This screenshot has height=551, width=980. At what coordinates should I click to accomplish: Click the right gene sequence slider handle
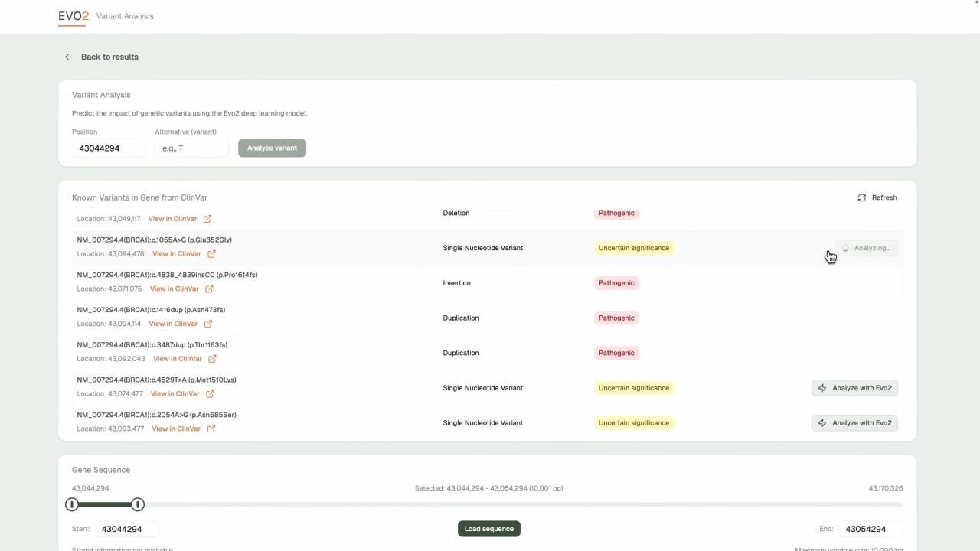138,504
